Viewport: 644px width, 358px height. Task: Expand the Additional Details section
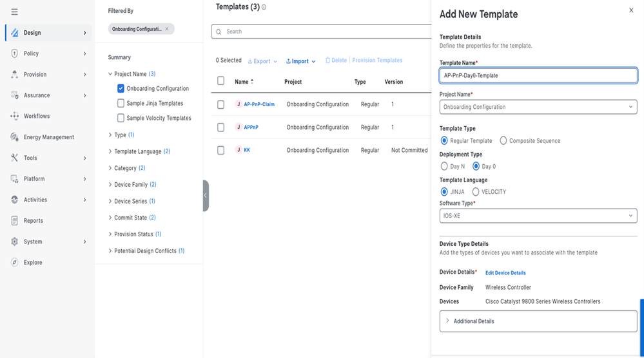538,321
